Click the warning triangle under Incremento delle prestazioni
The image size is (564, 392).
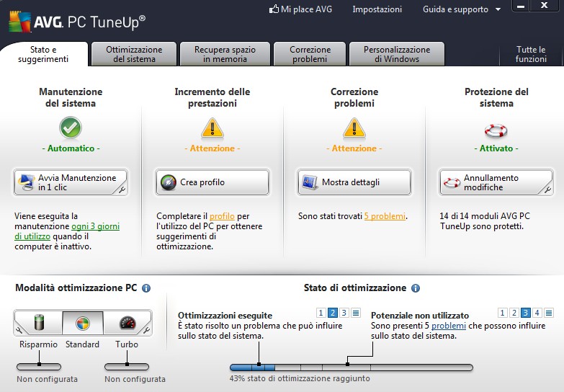tap(212, 128)
